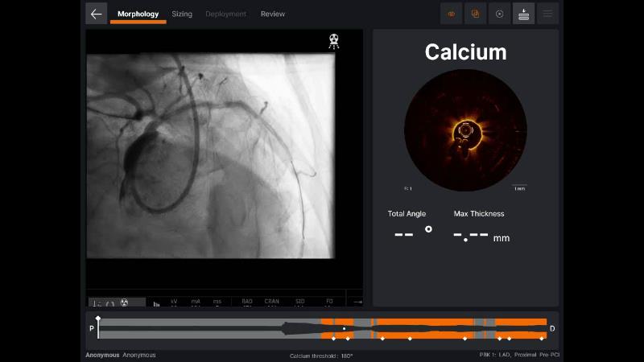644x362 pixels.
Task: Select the Deployment tab
Action: (x=226, y=14)
